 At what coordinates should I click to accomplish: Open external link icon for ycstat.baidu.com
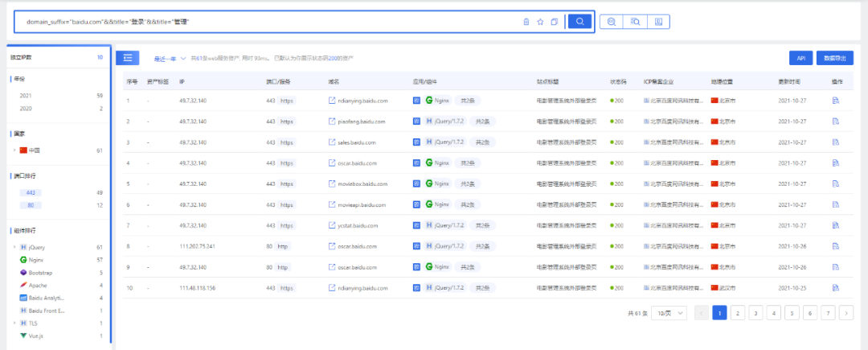point(332,225)
